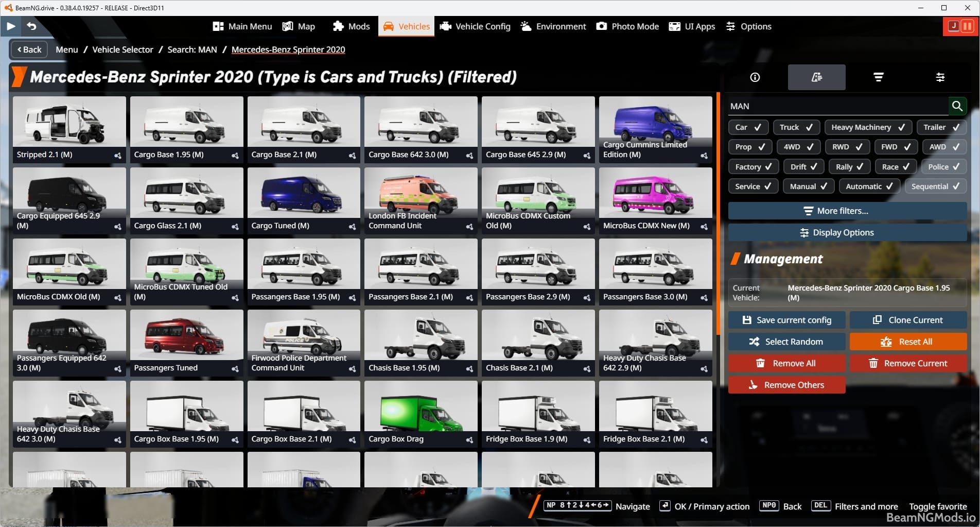Viewport: 980px width, 527px height.
Task: Click the search magnifier icon
Action: (957, 106)
